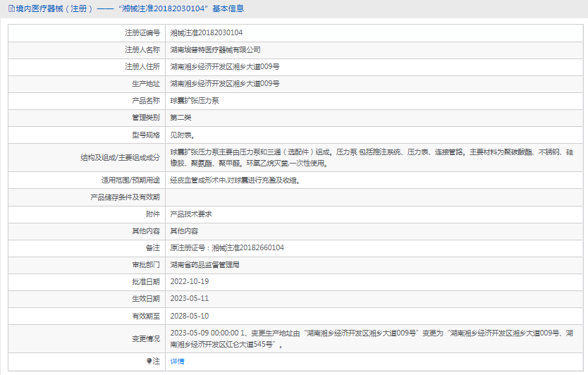Viewport: 588px width, 375px height.
Task: Click approving department 湖南省药品监督管理局
Action: (204, 264)
